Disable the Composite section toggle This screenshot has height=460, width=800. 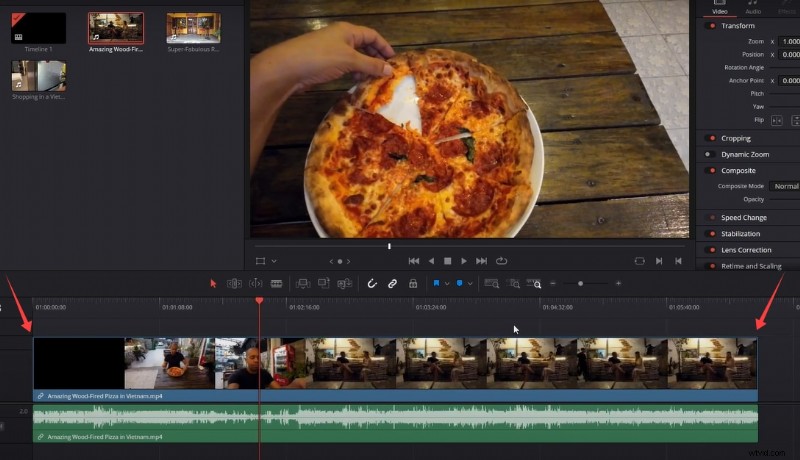pyautogui.click(x=710, y=170)
